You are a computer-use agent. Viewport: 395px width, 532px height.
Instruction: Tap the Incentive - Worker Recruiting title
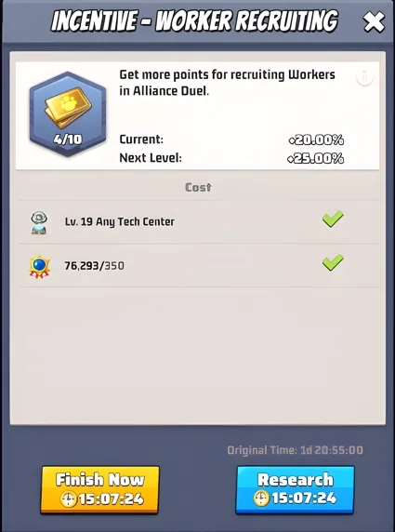click(x=194, y=21)
